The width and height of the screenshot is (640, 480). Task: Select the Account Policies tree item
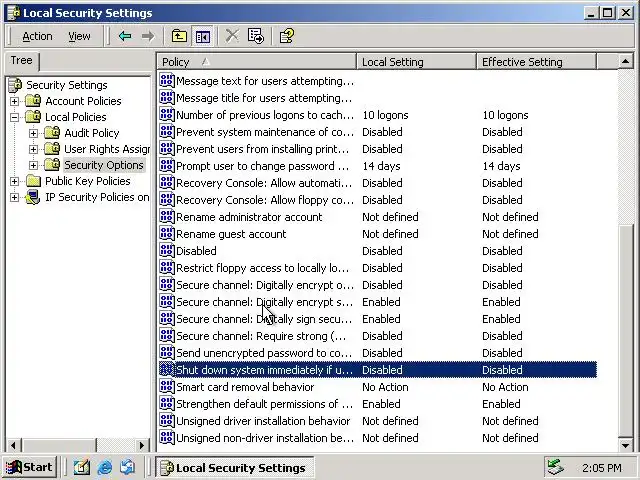(83, 101)
